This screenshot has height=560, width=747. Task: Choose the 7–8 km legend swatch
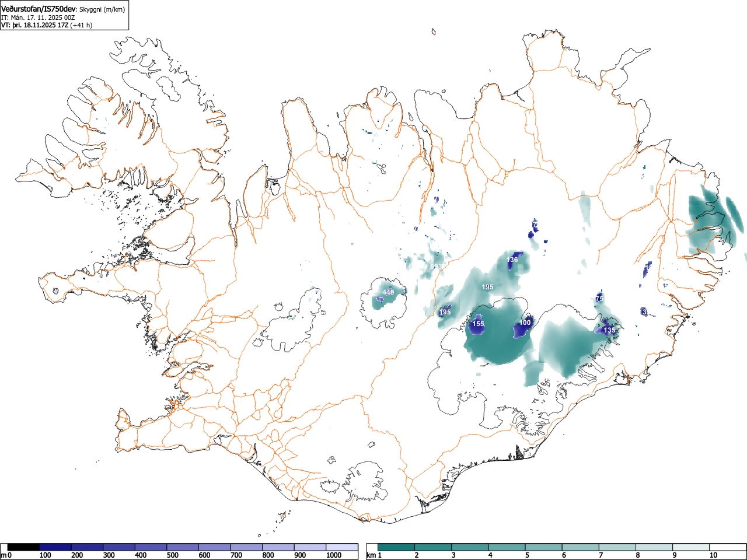(617, 547)
